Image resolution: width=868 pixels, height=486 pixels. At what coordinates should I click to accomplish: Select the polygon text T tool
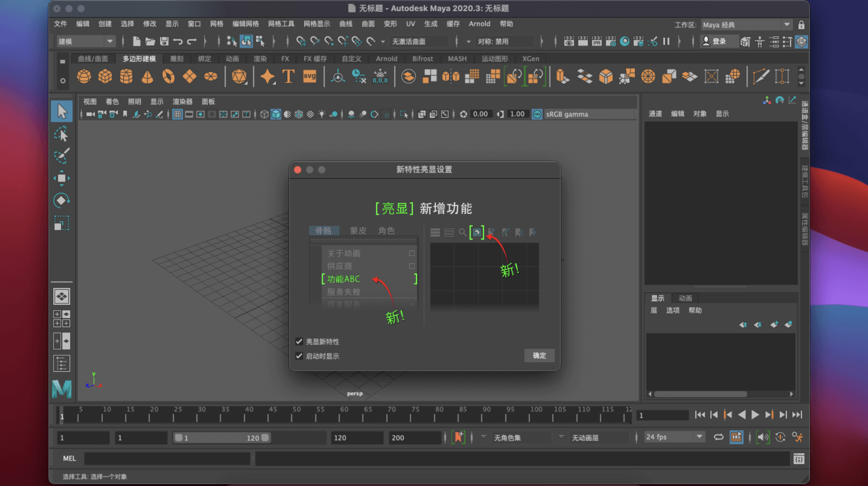[289, 76]
